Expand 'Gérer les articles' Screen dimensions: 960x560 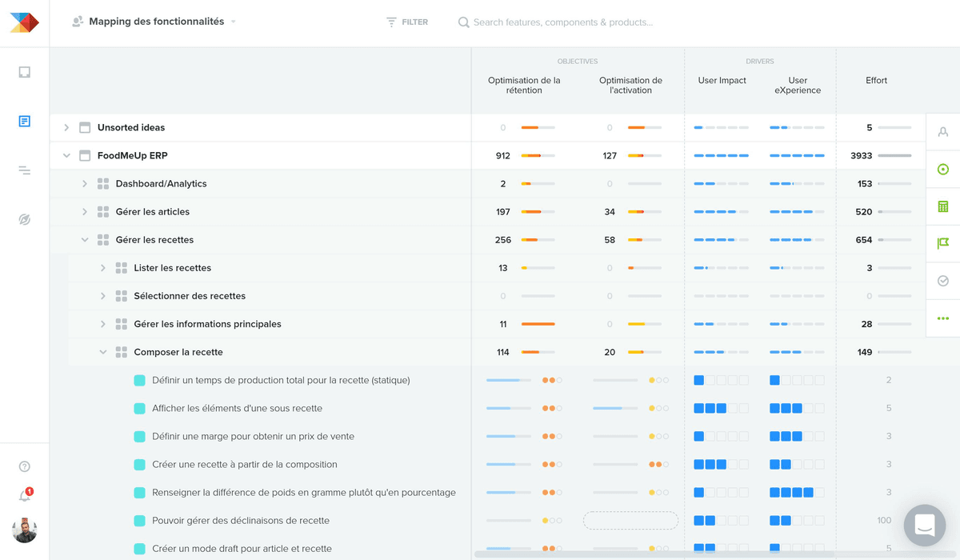tap(84, 211)
